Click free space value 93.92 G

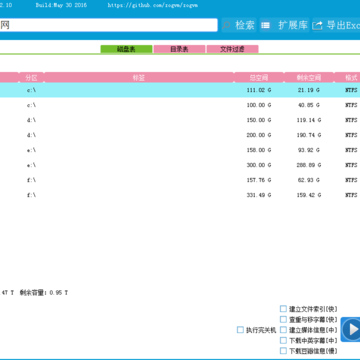pos(309,150)
